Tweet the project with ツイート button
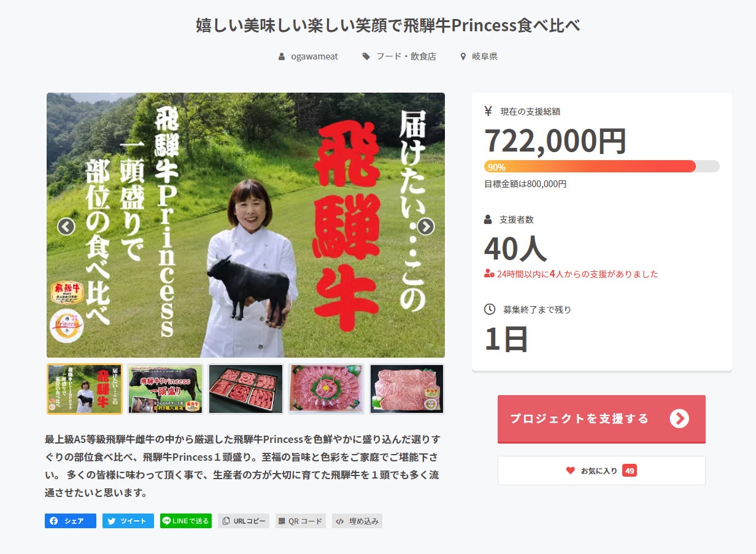This screenshot has height=554, width=756. [128, 521]
